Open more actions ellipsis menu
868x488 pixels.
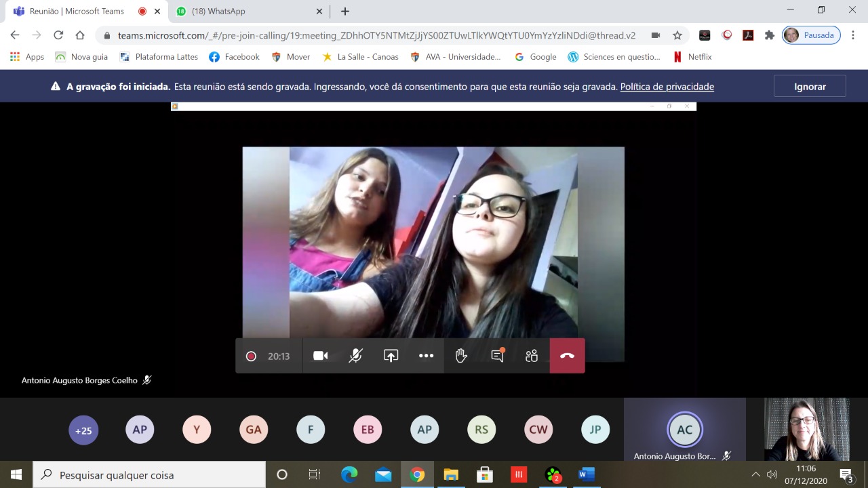click(x=426, y=356)
